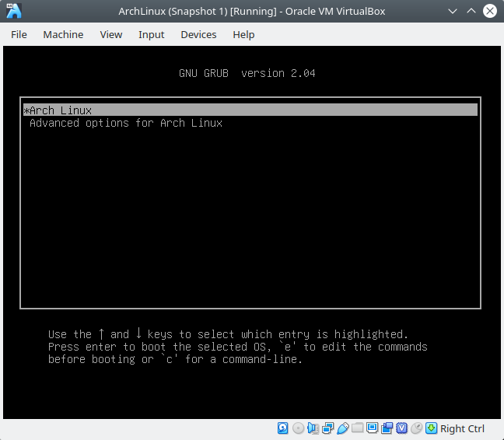Maximize the VirtualBox window
504x440 pixels.
click(x=471, y=11)
